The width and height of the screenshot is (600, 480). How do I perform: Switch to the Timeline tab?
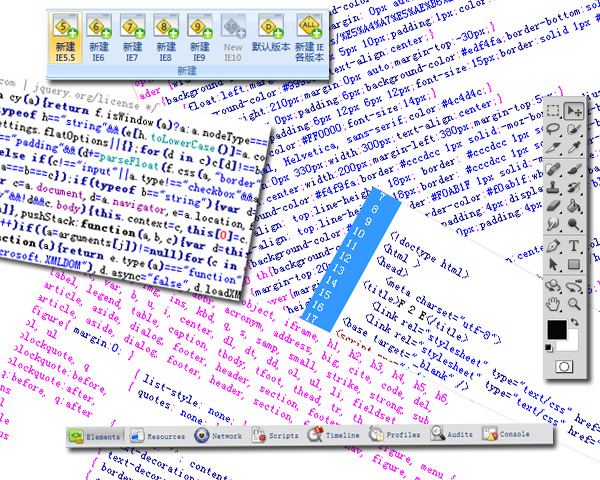(333, 435)
